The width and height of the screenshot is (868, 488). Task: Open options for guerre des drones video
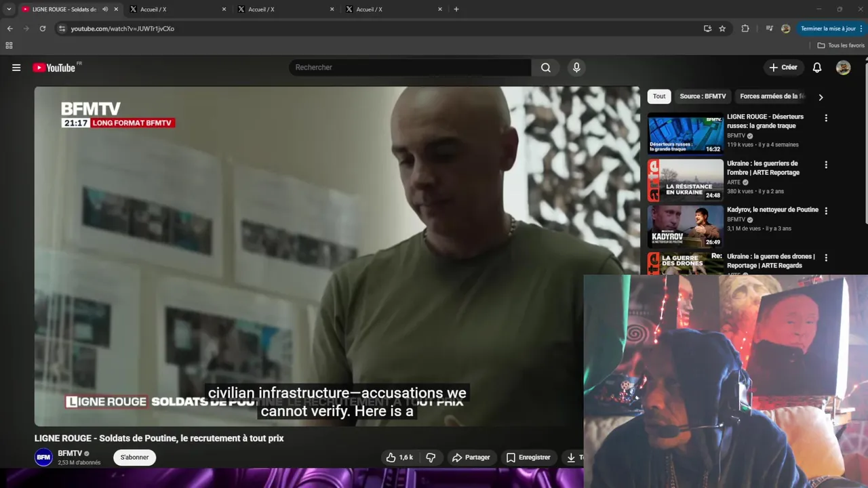(x=826, y=258)
